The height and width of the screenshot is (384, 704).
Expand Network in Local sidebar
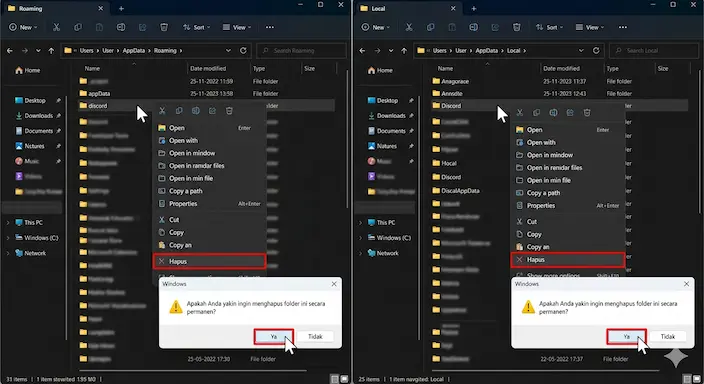tap(360, 253)
